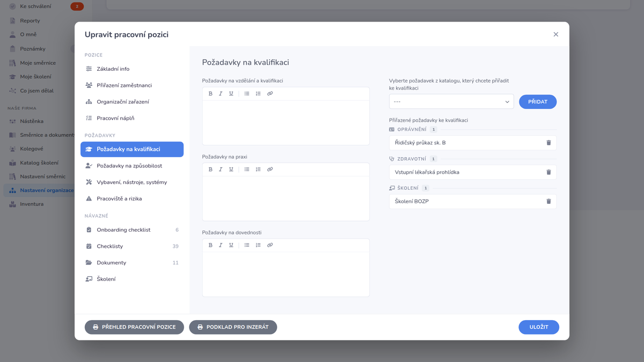Insert numbered list in Požadavky na dovednosti editor
Screen dimensions: 644x362
tap(258, 245)
